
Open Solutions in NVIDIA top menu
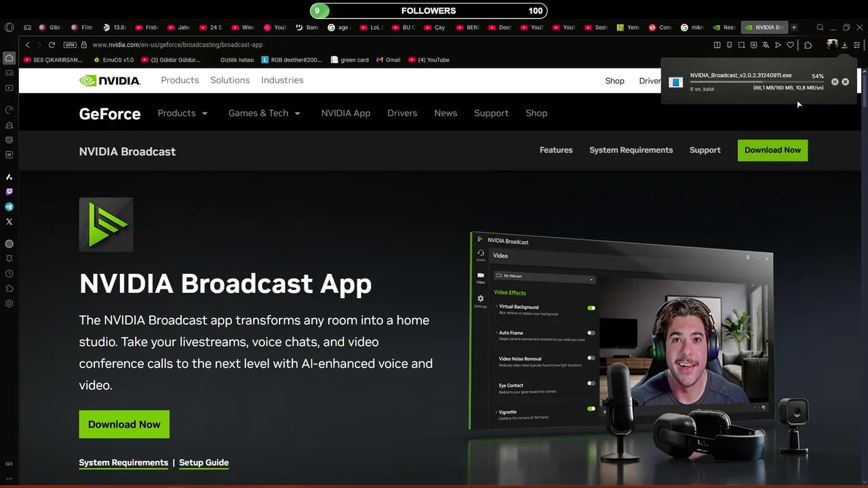tap(230, 80)
